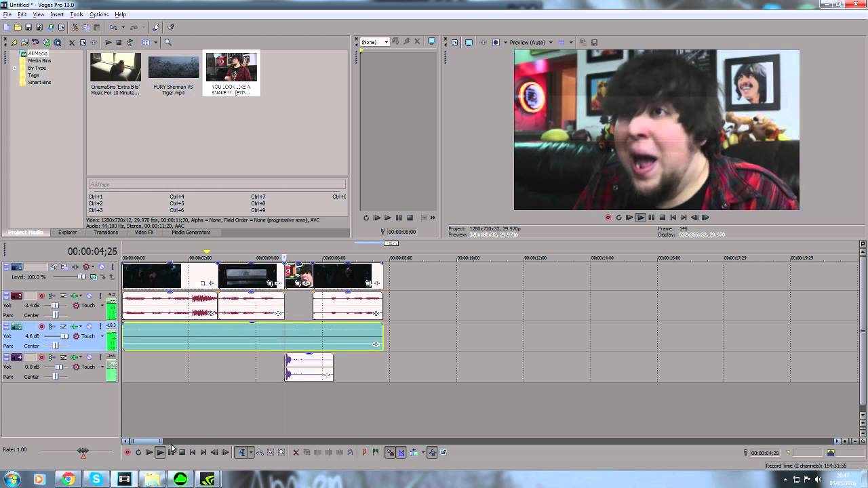Viewport: 868px width, 488px height.
Task: Solo audio track 2
Action: coord(100,296)
